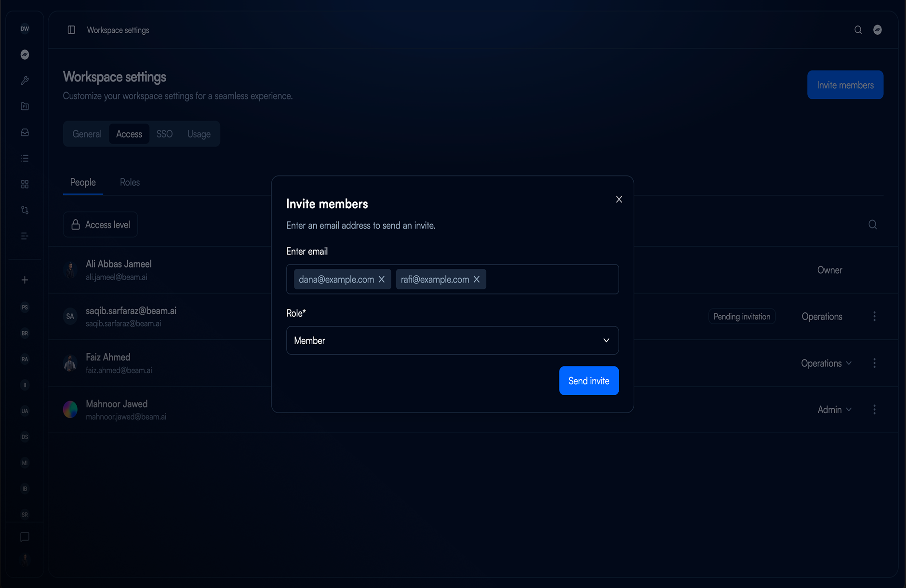Open the grid apps icon in sidebar

point(25,184)
